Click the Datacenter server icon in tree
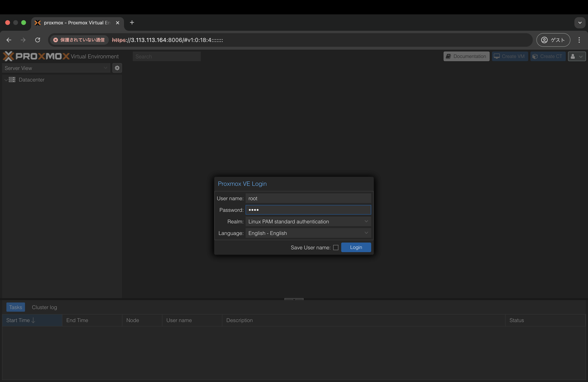The height and width of the screenshot is (382, 588). pyautogui.click(x=12, y=80)
